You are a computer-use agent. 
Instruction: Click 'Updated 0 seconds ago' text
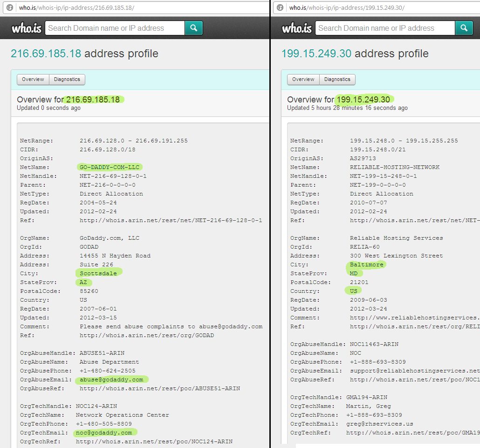coord(48,108)
